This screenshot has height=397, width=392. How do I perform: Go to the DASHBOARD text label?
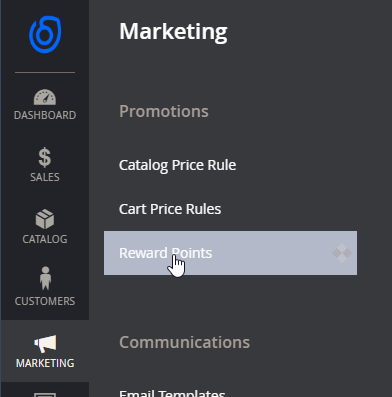[x=45, y=115]
